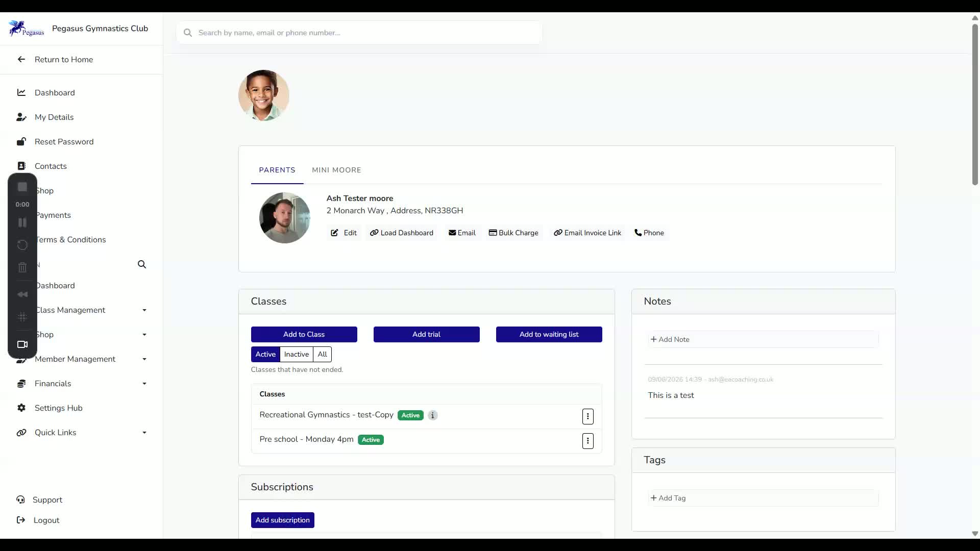Click the Logout arrow icon
This screenshot has width=980, height=551.
pos(21,520)
